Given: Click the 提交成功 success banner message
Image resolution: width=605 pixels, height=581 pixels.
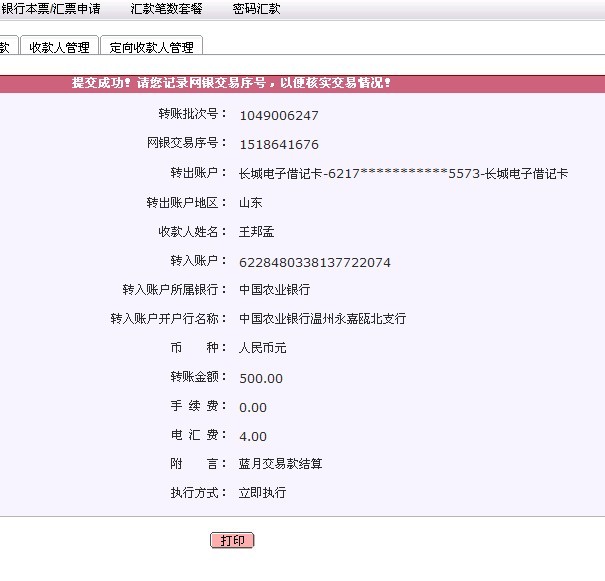Looking at the screenshot, I should [x=231, y=83].
